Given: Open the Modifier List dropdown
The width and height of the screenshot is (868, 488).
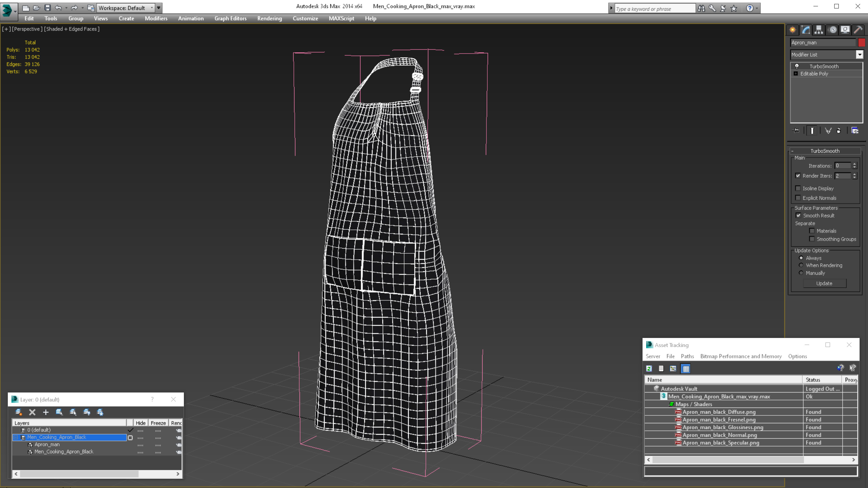Looking at the screenshot, I should 860,55.
